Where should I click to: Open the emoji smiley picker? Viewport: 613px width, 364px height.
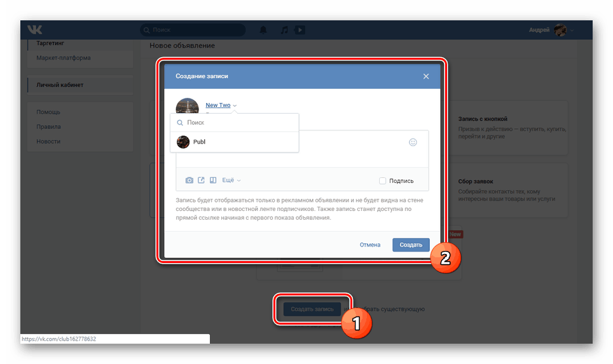click(413, 142)
